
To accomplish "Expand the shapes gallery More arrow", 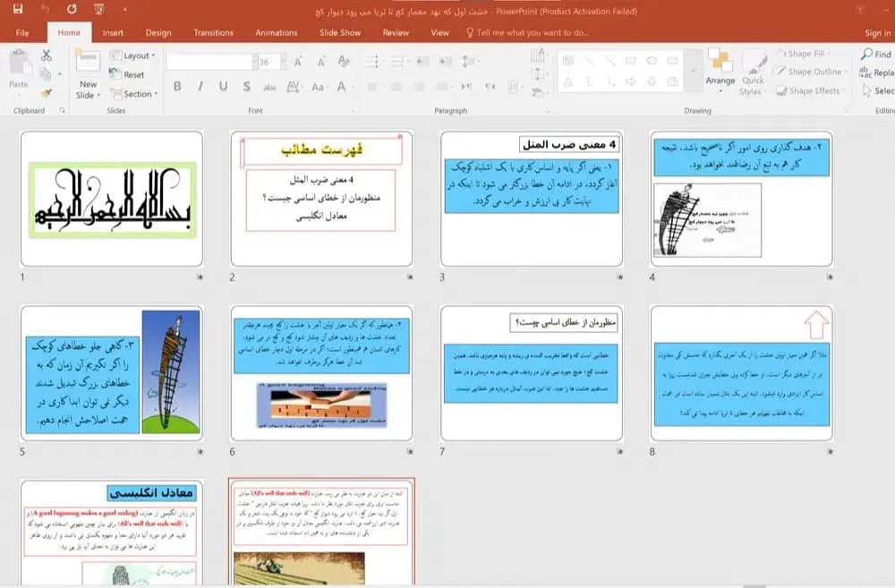I will click(x=694, y=70).
